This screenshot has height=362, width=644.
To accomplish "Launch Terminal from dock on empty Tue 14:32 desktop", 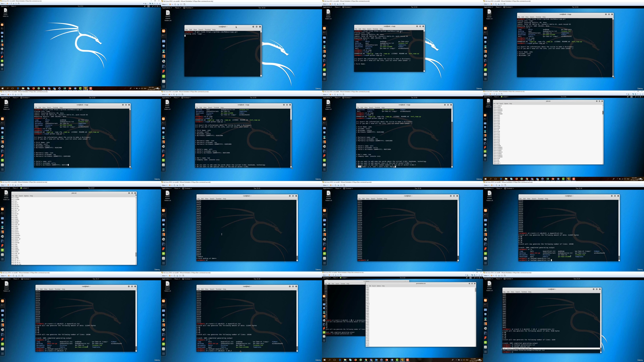I will (x=2, y=29).
